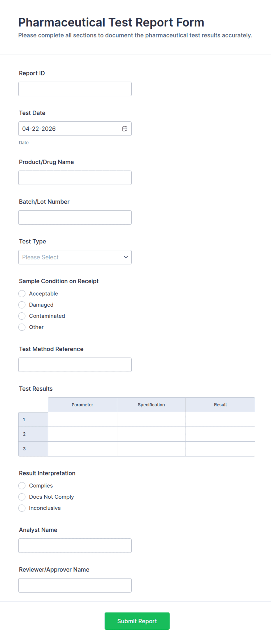This screenshot has height=644, width=271.
Task: Focus the Batch/Lot Number input
Action: (75, 217)
